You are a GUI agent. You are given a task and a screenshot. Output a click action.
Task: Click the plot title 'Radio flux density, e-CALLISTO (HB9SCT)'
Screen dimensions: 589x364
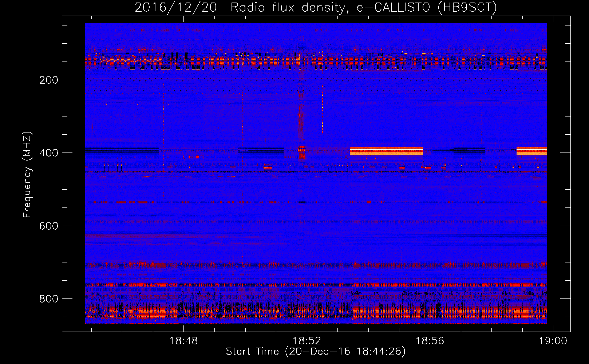pyautogui.click(x=364, y=7)
